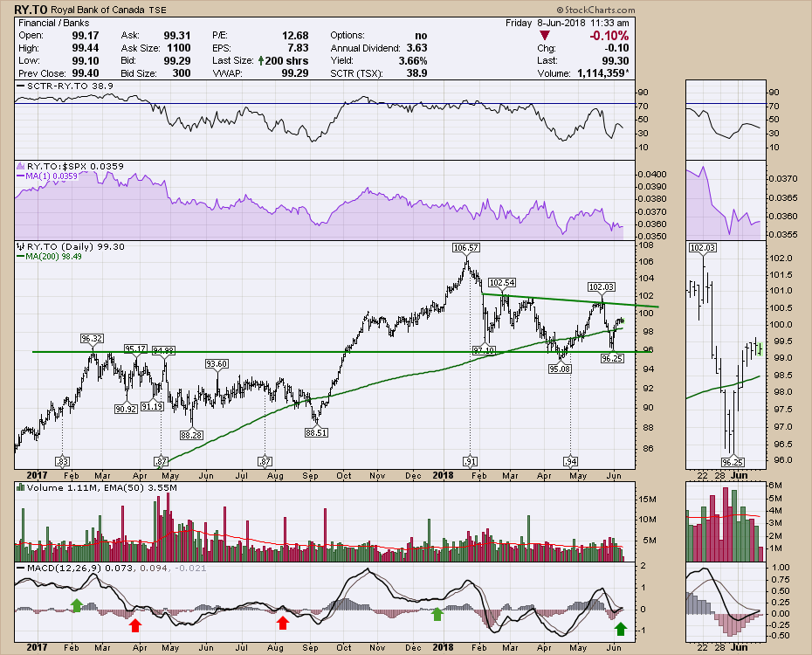Click the P/E value 12.68
The image size is (812, 655).
click(x=295, y=35)
